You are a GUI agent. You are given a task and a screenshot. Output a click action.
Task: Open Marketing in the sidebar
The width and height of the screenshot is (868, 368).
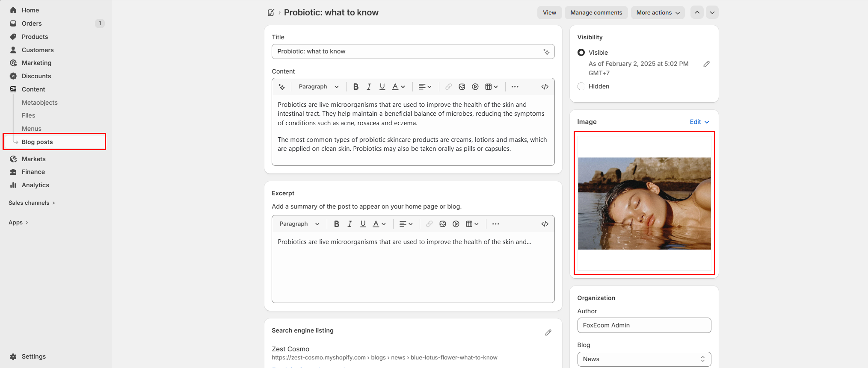tap(36, 63)
